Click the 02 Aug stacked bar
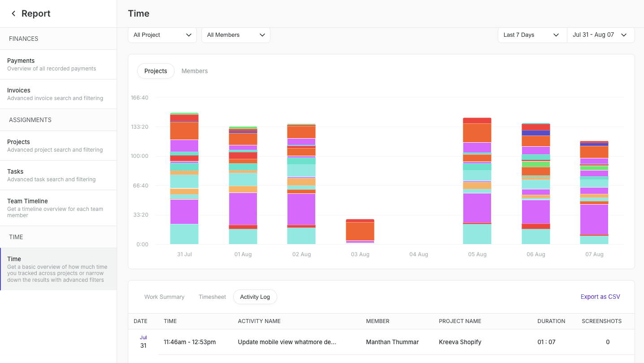This screenshot has width=644, height=363. pyautogui.click(x=301, y=184)
